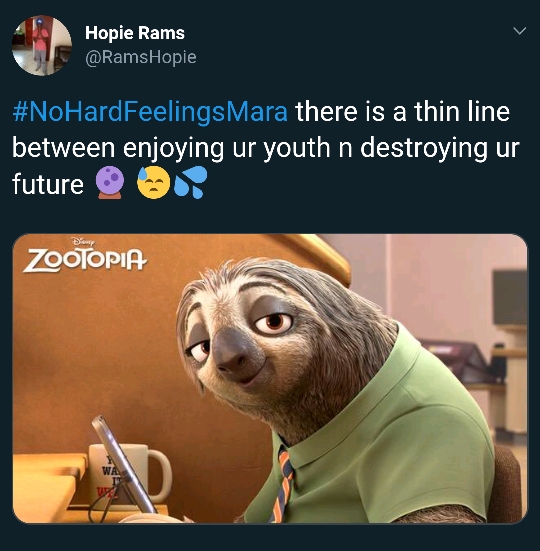This screenshot has width=540, height=551.
Task: Click the phone leaning against the mug
Action: (124, 466)
